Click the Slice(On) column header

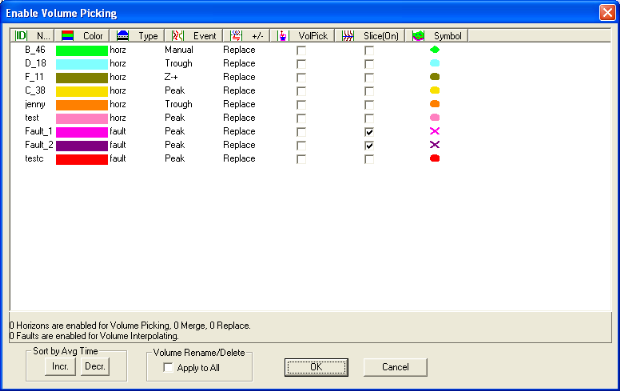370,36
